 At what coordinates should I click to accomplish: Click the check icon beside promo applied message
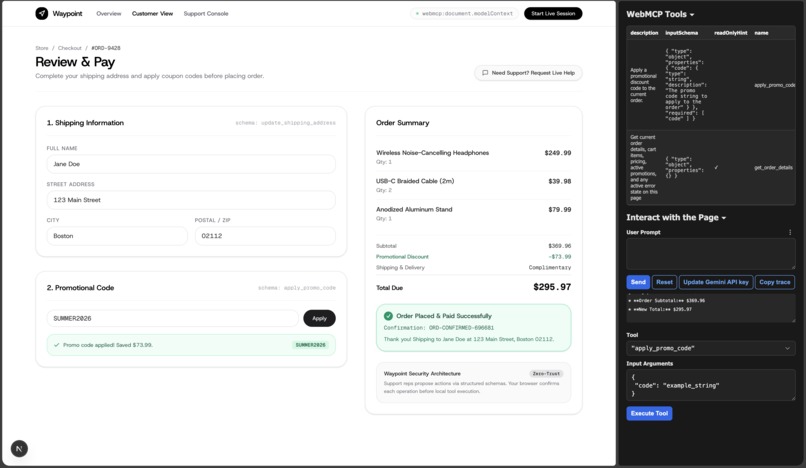click(x=57, y=345)
